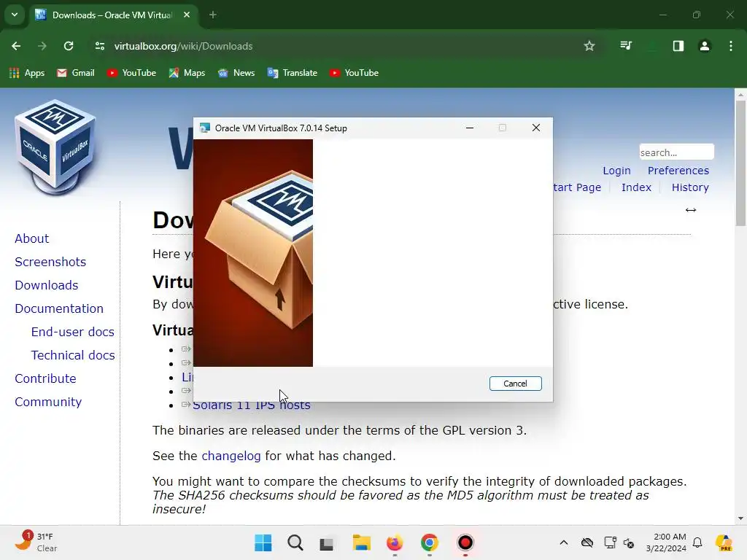Expand the tab search dropdown
The height and width of the screenshot is (560, 747).
[x=15, y=15]
